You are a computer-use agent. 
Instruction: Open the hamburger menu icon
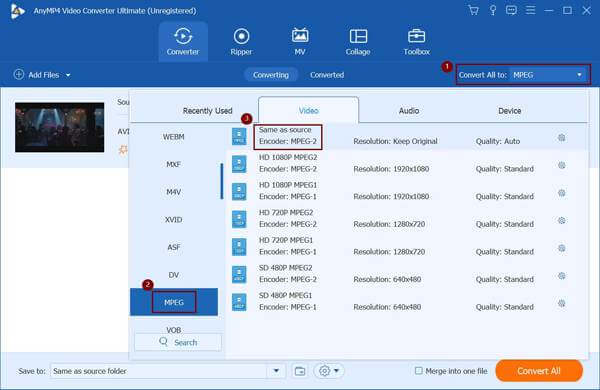point(530,10)
